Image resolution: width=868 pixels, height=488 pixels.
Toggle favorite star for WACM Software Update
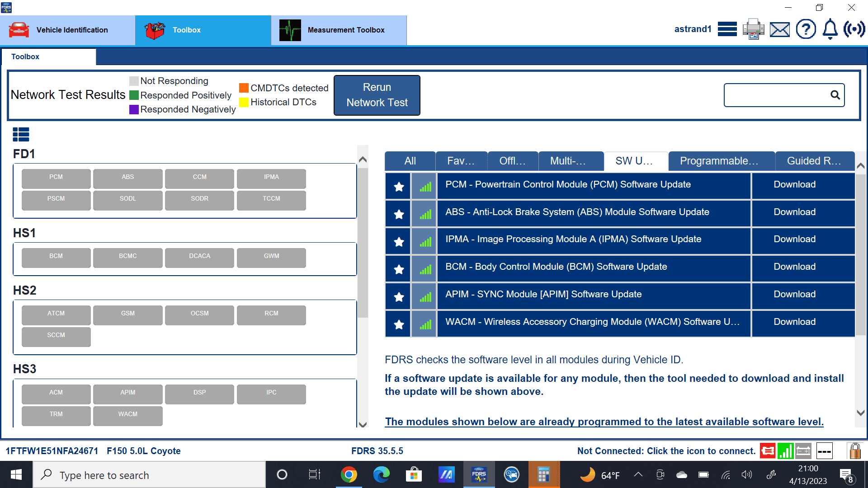pyautogui.click(x=398, y=324)
